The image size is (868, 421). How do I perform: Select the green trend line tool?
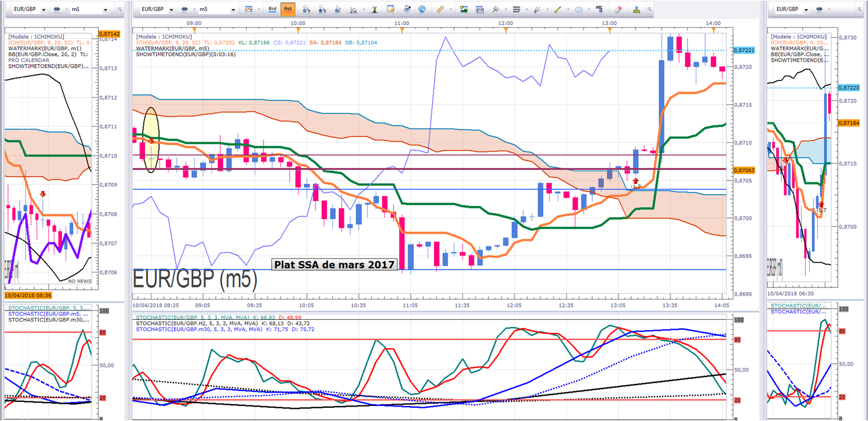click(x=558, y=9)
